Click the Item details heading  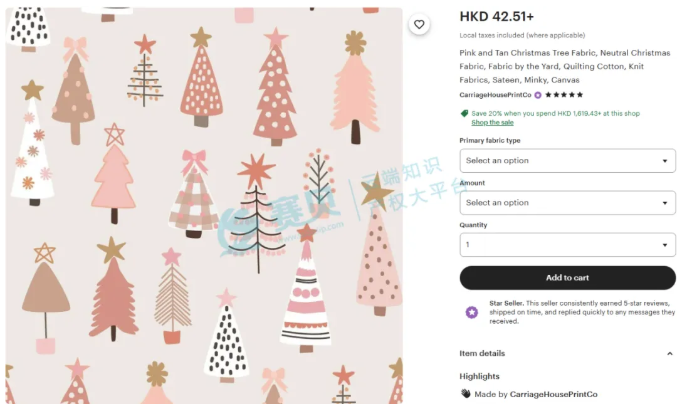tap(482, 354)
